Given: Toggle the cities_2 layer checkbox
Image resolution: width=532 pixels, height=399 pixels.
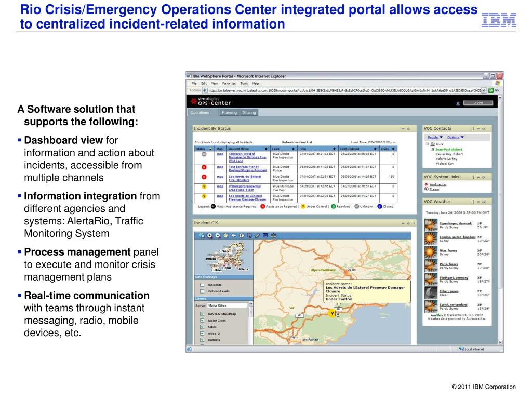Looking at the screenshot, I should pos(202,334).
